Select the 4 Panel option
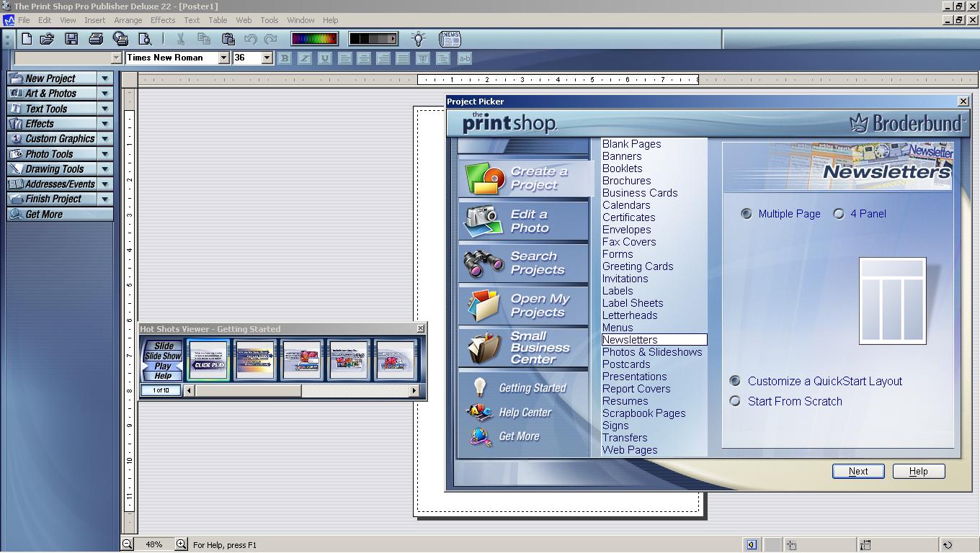Viewport: 980px width, 553px height. coord(838,213)
